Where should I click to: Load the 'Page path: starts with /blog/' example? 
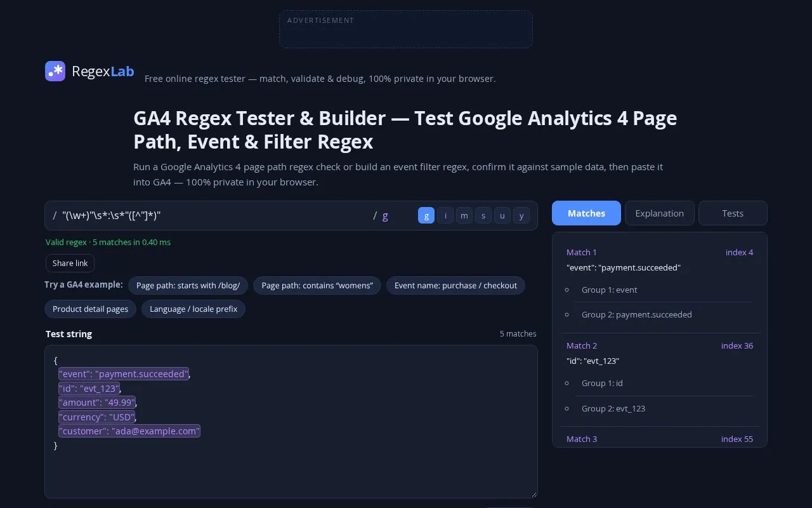[188, 286]
